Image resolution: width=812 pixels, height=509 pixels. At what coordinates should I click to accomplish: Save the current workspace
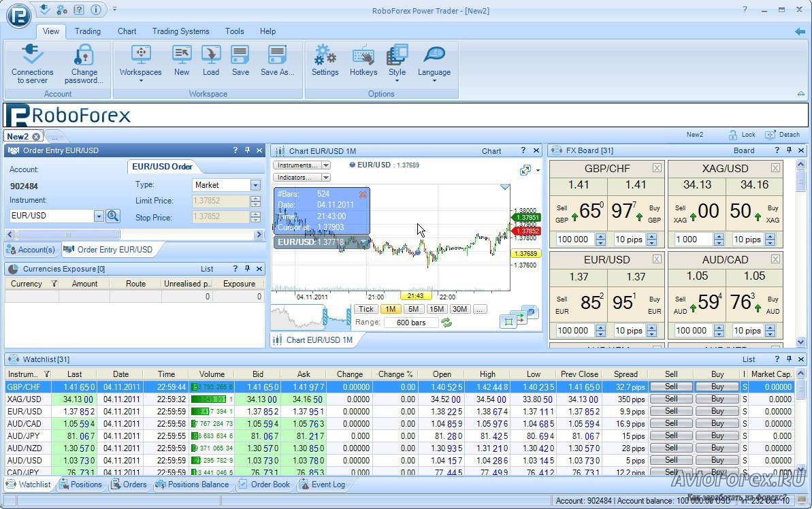pos(240,61)
